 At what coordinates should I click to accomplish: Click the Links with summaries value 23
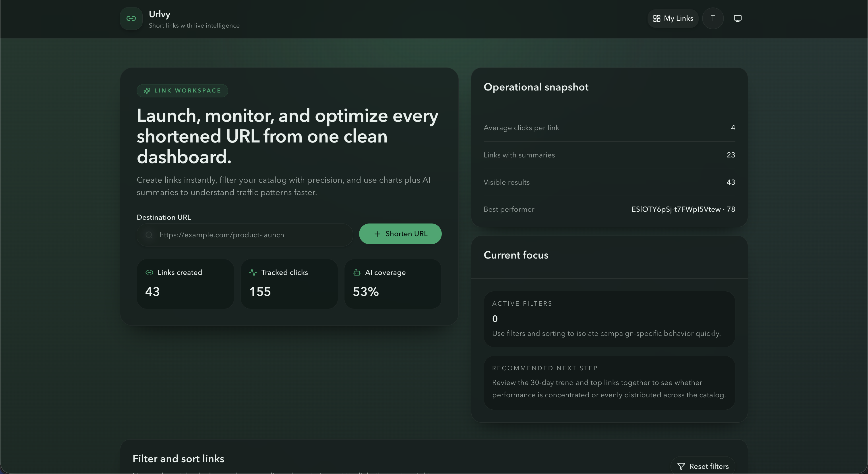coord(731,155)
